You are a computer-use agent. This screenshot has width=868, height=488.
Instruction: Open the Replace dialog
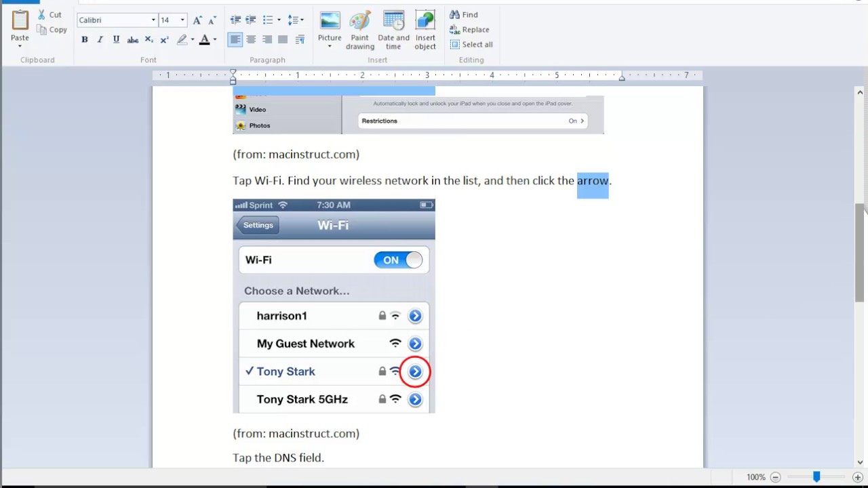pyautogui.click(x=469, y=30)
